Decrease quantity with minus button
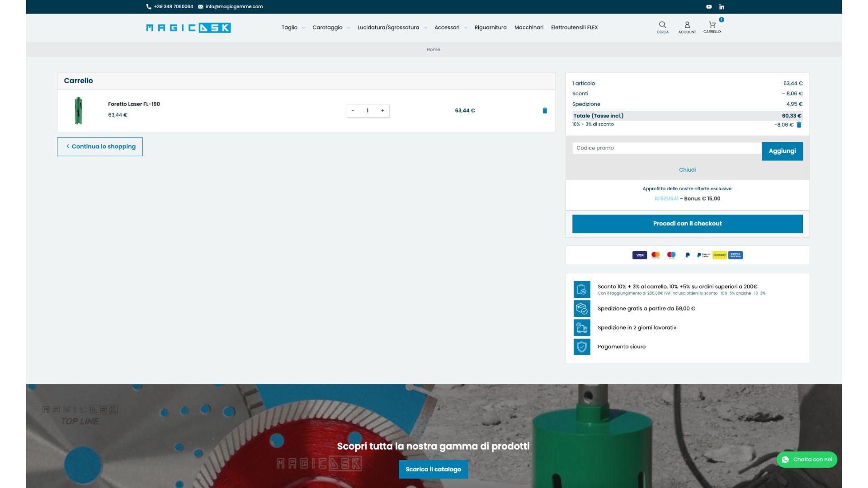The width and height of the screenshot is (868, 488). (x=353, y=111)
